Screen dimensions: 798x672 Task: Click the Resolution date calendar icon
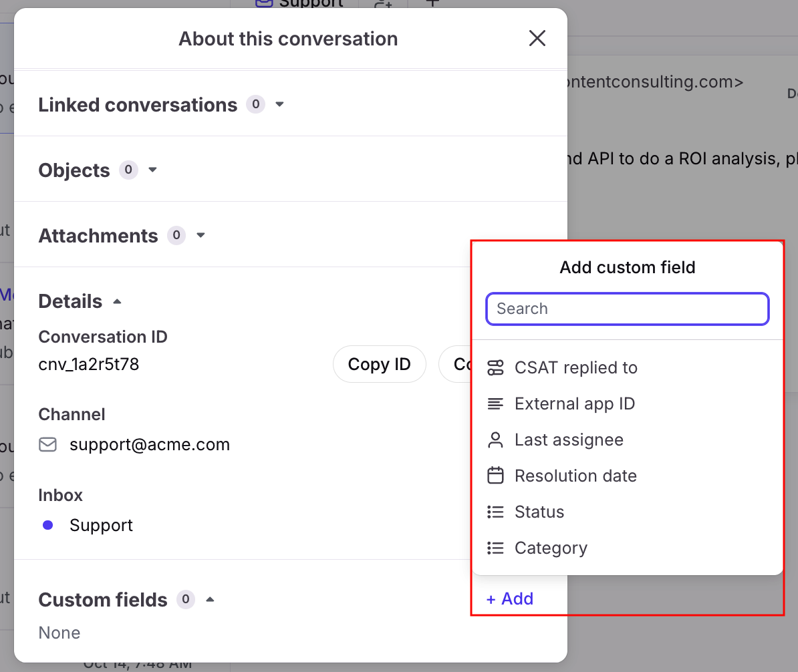pyautogui.click(x=495, y=476)
